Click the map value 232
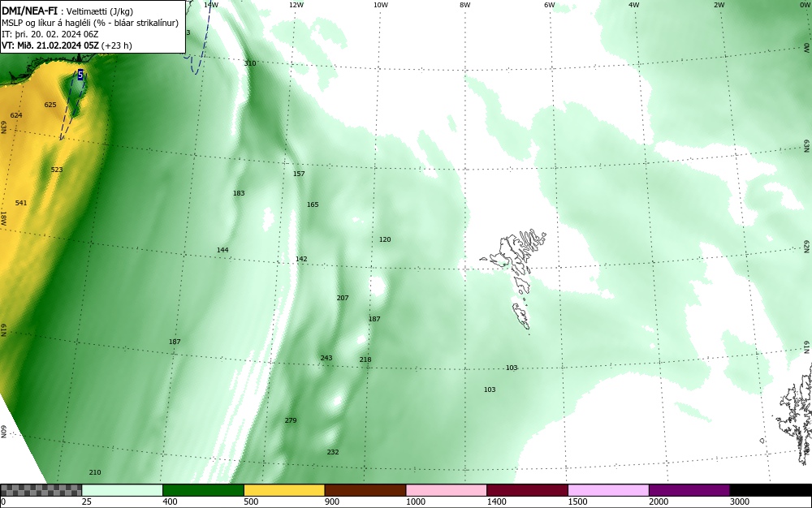The height and width of the screenshot is (508, 812). click(332, 452)
